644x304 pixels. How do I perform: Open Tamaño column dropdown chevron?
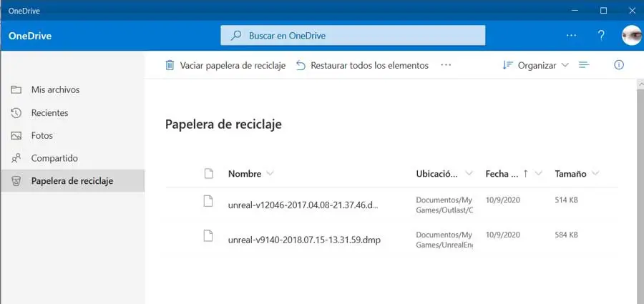coord(595,174)
